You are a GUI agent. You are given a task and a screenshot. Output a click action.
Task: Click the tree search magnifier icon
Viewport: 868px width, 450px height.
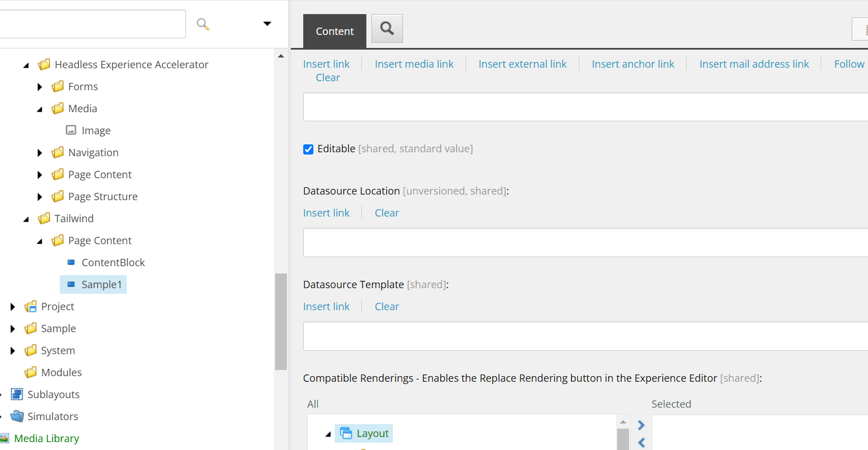(203, 24)
